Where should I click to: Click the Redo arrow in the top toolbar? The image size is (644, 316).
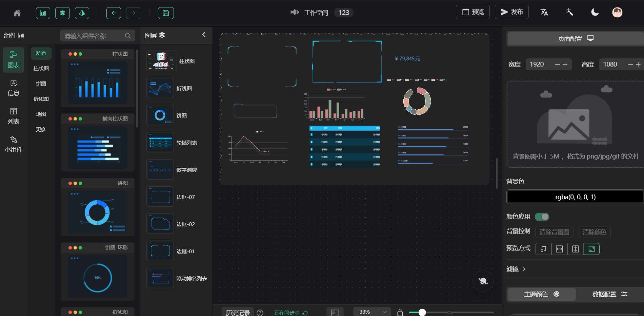[x=133, y=13]
